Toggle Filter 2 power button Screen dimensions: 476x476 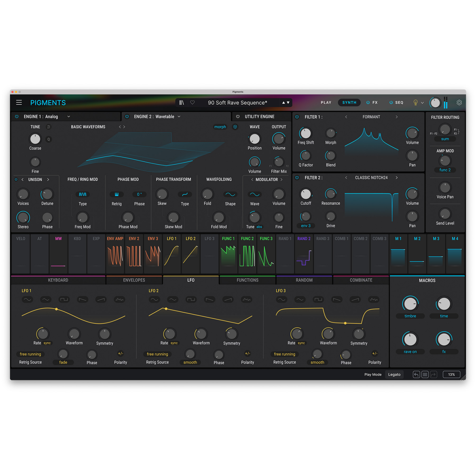(297, 178)
